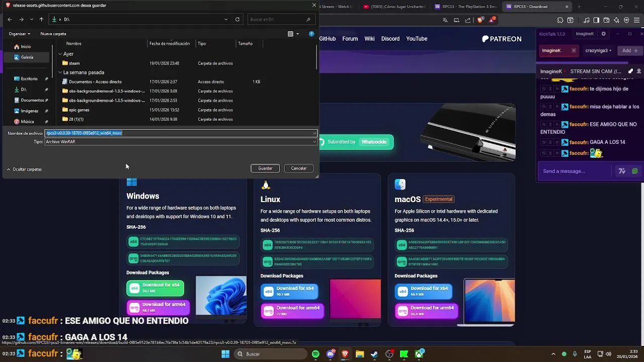Viewport: 644px width, 362px height.
Task: Select Escritorio in navigation pane
Action: click(29, 79)
